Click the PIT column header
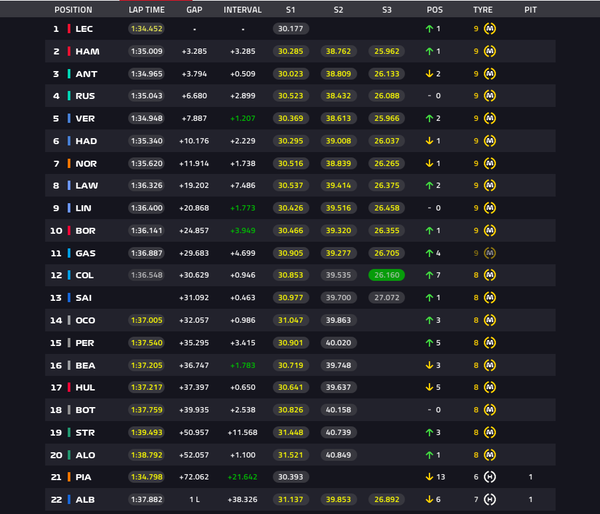This screenshot has width=600, height=514. [530, 10]
